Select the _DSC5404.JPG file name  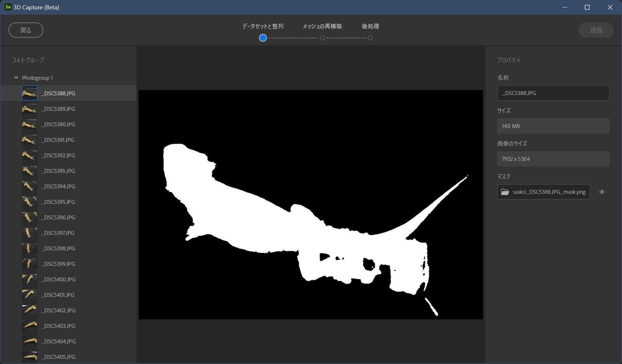pos(59,342)
